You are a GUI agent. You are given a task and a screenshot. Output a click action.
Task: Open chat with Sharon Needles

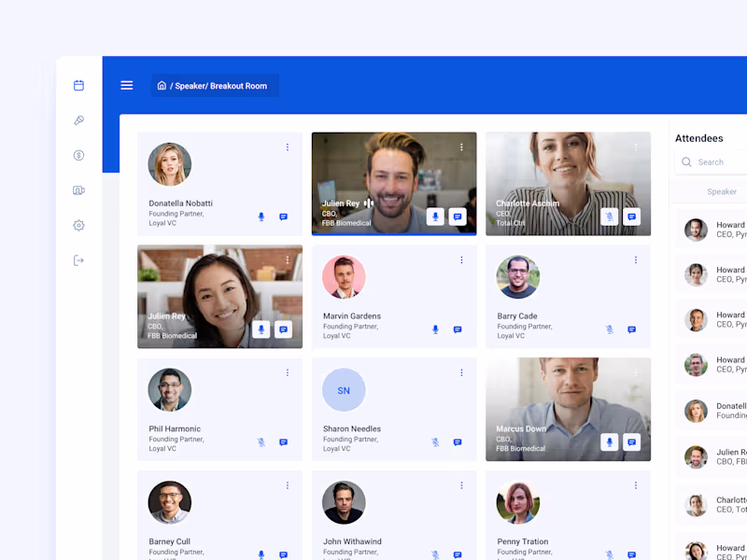(458, 441)
